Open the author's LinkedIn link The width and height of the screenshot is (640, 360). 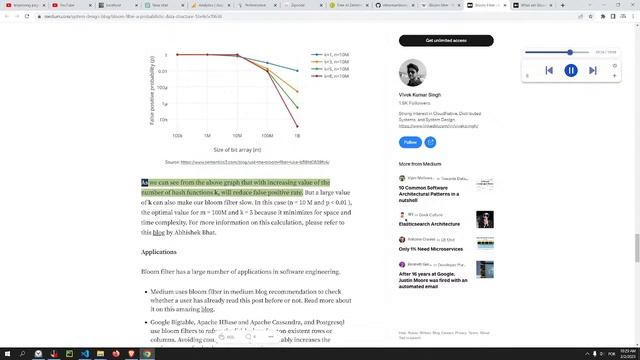pos(438,126)
